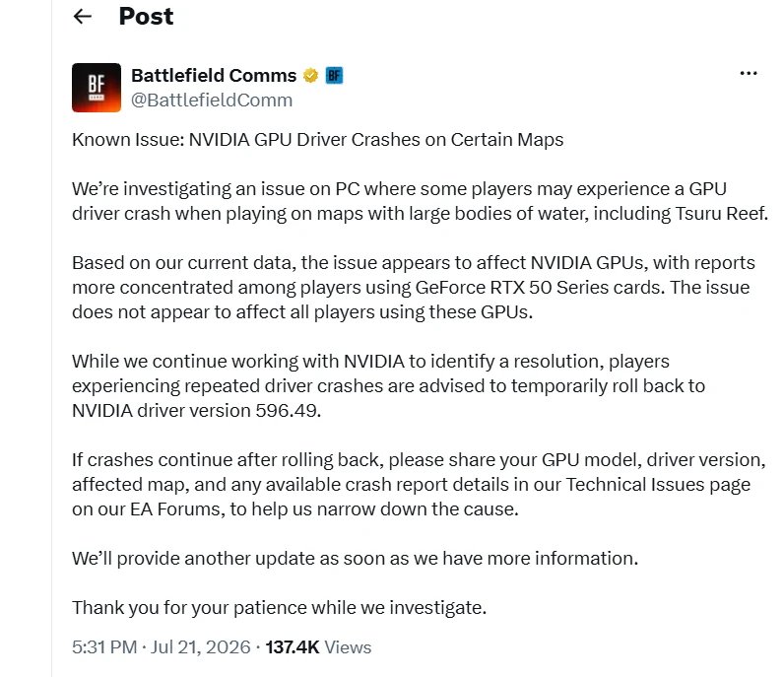Click the 5:31 PM timestamp
This screenshot has height=677, width=784.
tap(104, 647)
